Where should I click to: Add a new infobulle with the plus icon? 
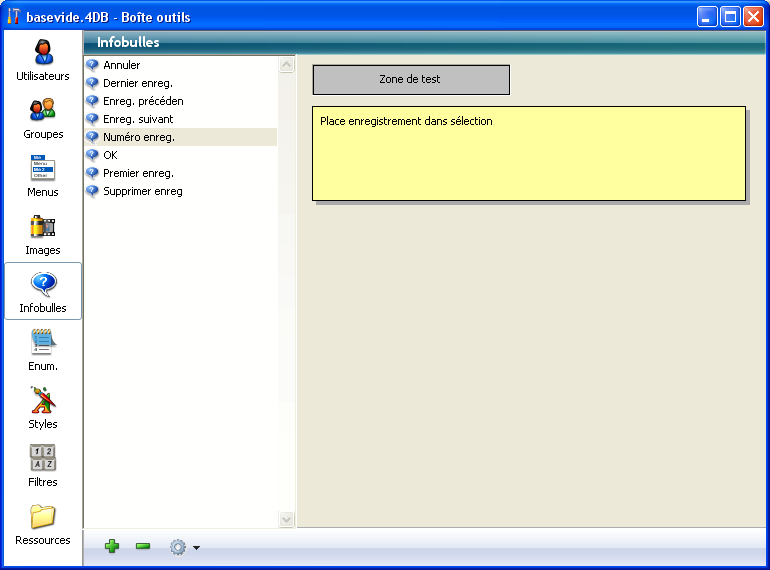[x=112, y=546]
